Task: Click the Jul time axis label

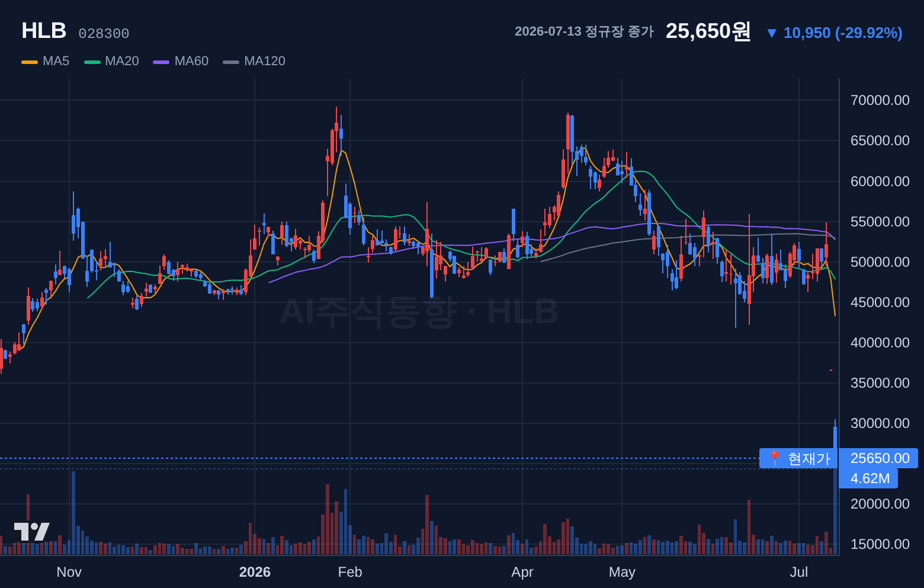Action: click(x=799, y=572)
